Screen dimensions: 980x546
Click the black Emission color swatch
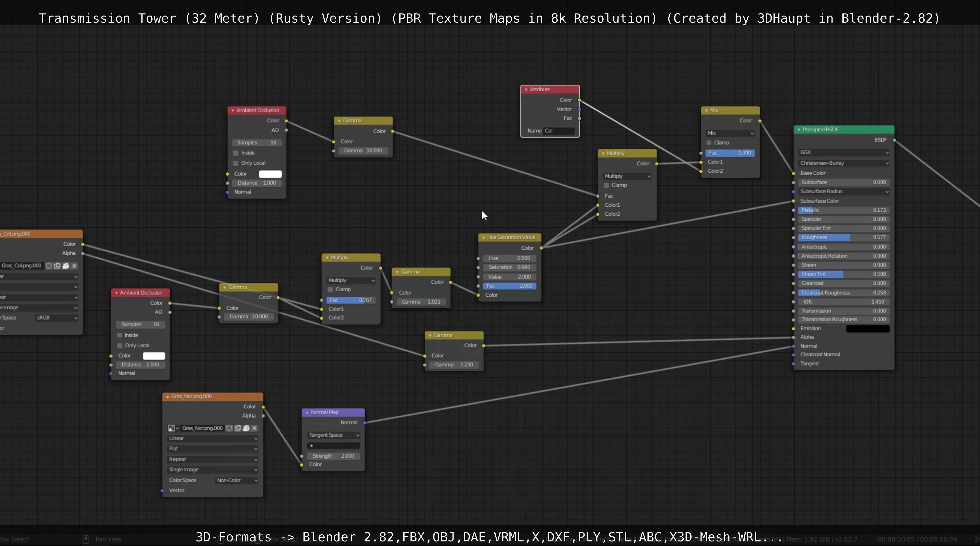(867, 329)
